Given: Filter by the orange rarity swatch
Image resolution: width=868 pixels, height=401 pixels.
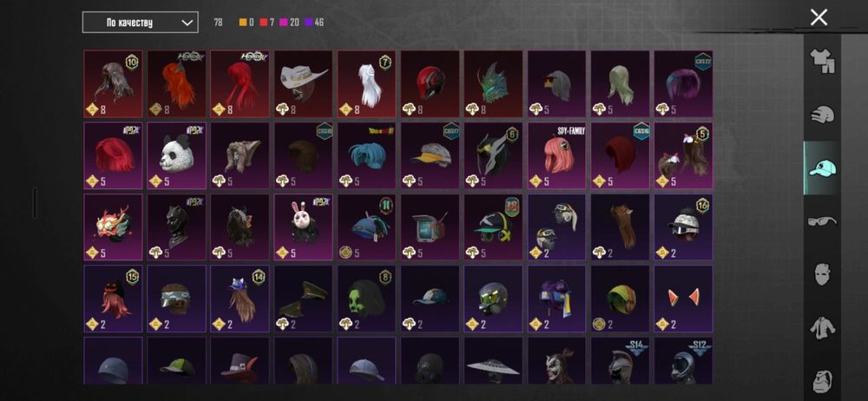Looking at the screenshot, I should pyautogui.click(x=243, y=23).
